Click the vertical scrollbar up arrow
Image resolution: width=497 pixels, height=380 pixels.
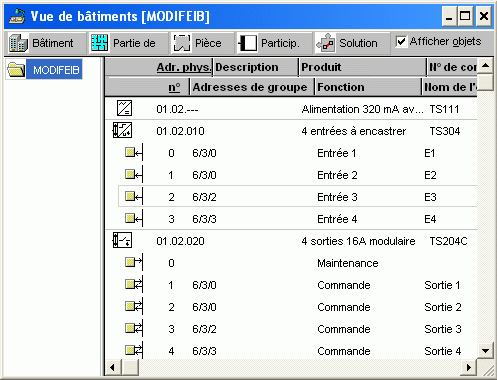(x=486, y=65)
